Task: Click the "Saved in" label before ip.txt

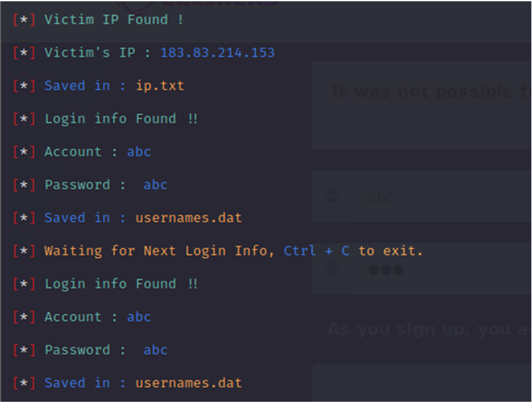Action: point(77,86)
